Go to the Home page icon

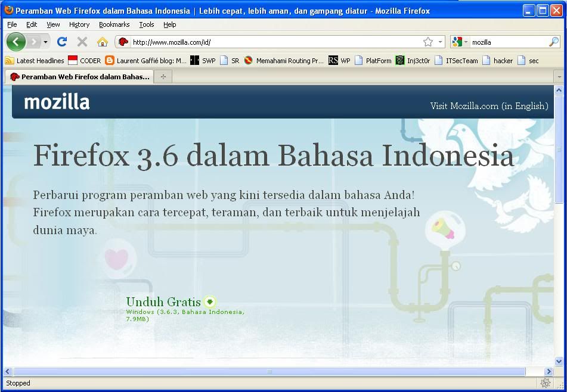coord(103,42)
